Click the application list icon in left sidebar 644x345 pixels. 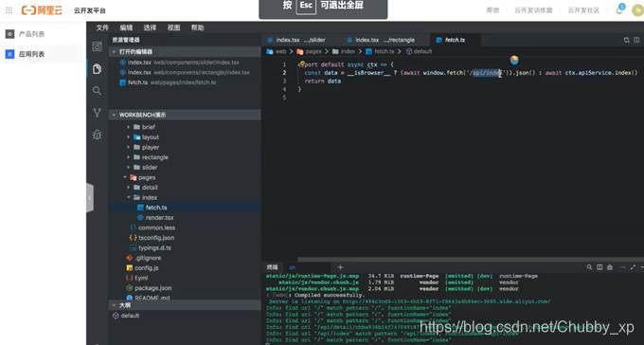pyautogui.click(x=9, y=54)
